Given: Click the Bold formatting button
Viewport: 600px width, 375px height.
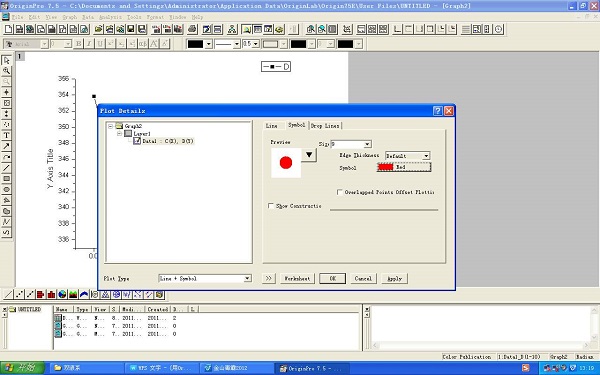Looking at the screenshot, I should (78, 44).
